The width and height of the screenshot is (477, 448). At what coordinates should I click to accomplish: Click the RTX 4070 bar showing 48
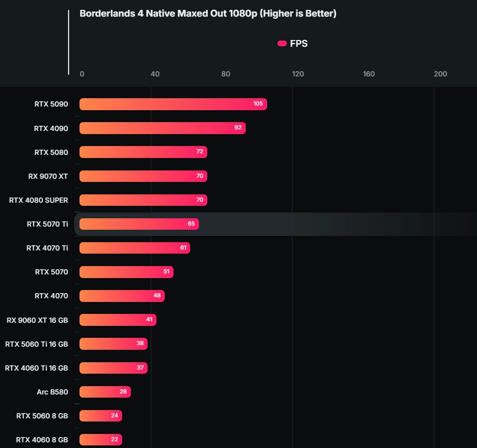(122, 296)
